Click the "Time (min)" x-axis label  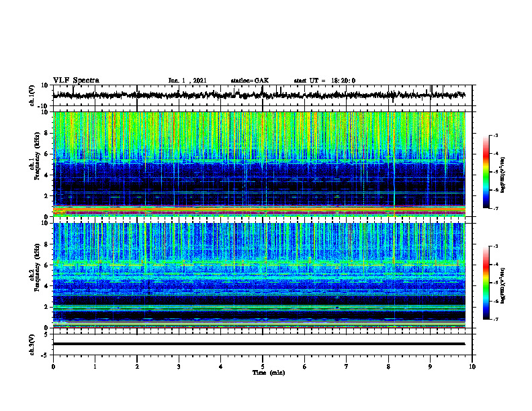269,373
